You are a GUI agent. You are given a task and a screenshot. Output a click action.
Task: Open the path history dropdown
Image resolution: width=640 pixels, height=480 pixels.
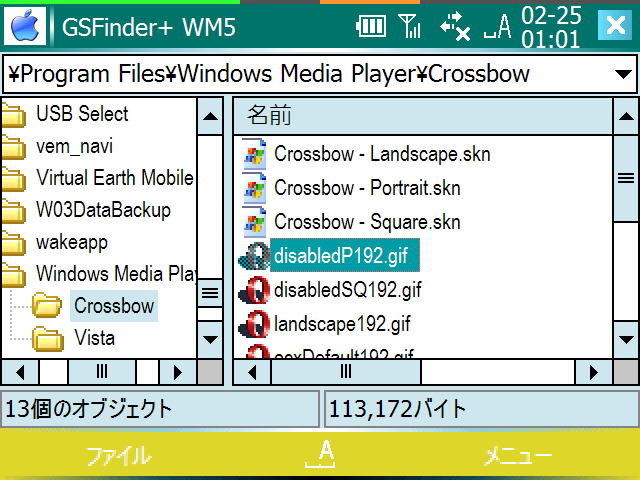point(623,74)
